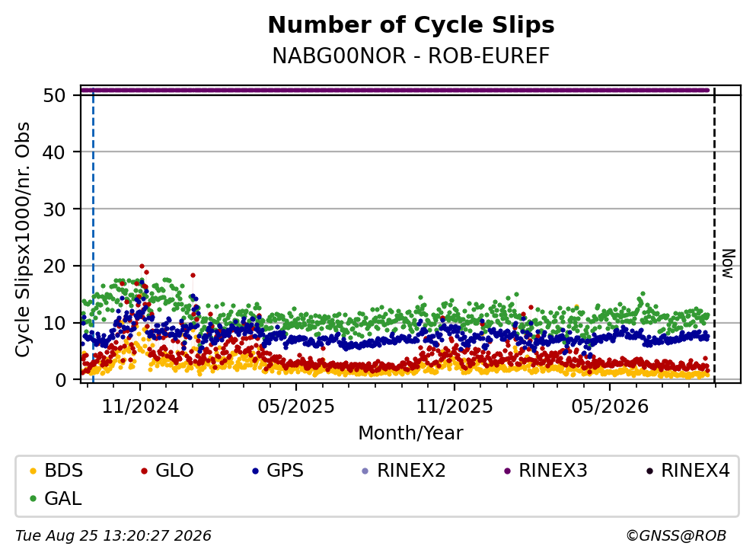Click the y-axis value 20
Viewport: 756px width, 559px height.
[54, 267]
